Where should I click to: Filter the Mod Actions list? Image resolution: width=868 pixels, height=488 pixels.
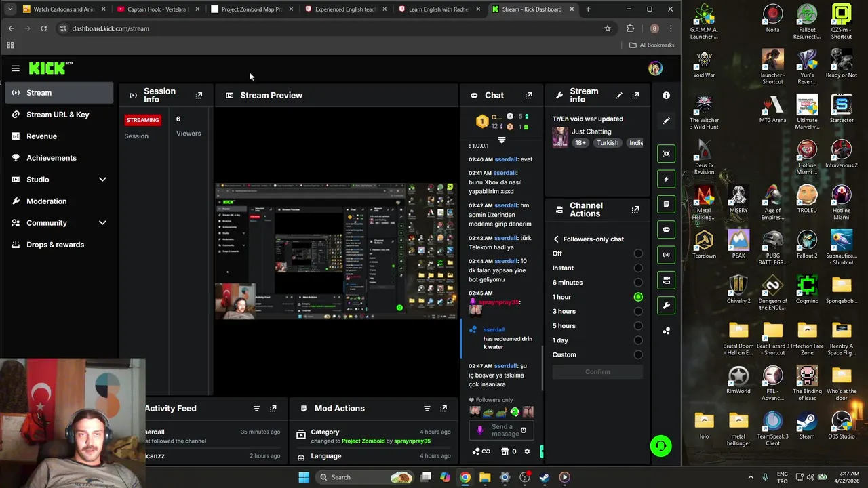click(x=427, y=409)
